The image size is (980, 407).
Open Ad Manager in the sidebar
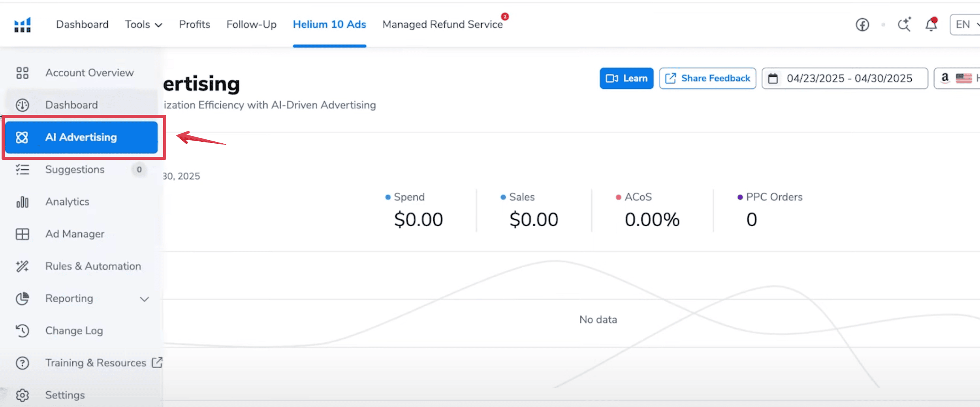(75, 234)
